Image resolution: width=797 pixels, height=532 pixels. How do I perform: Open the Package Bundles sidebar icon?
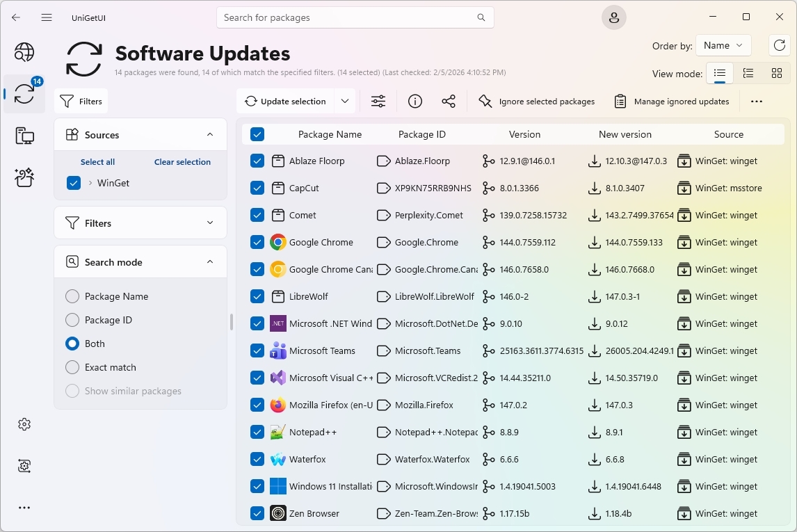click(24, 177)
